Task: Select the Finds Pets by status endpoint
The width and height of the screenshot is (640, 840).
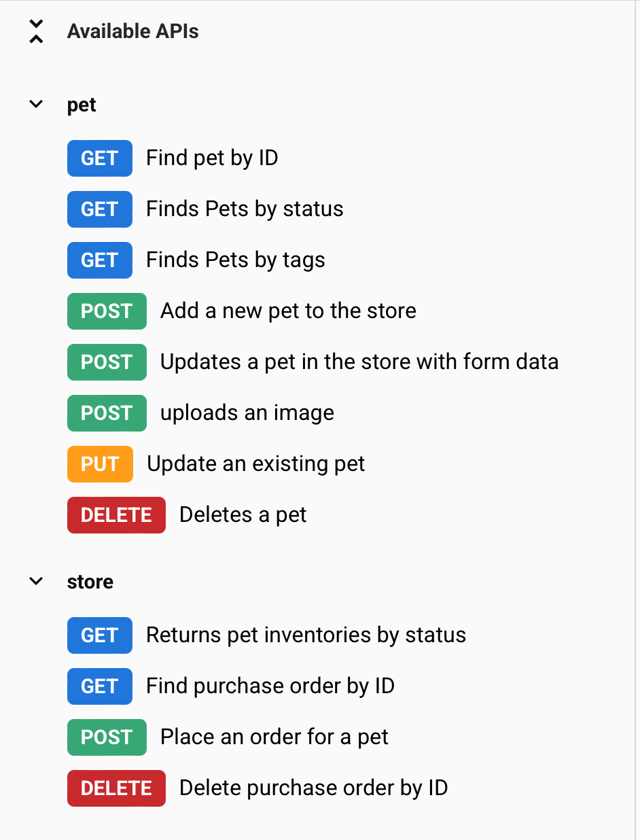Action: point(244,209)
